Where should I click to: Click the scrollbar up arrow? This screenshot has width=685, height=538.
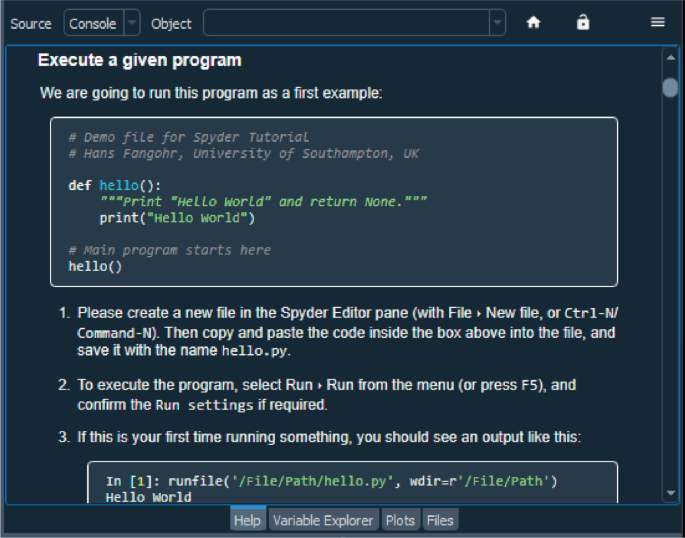(670, 58)
